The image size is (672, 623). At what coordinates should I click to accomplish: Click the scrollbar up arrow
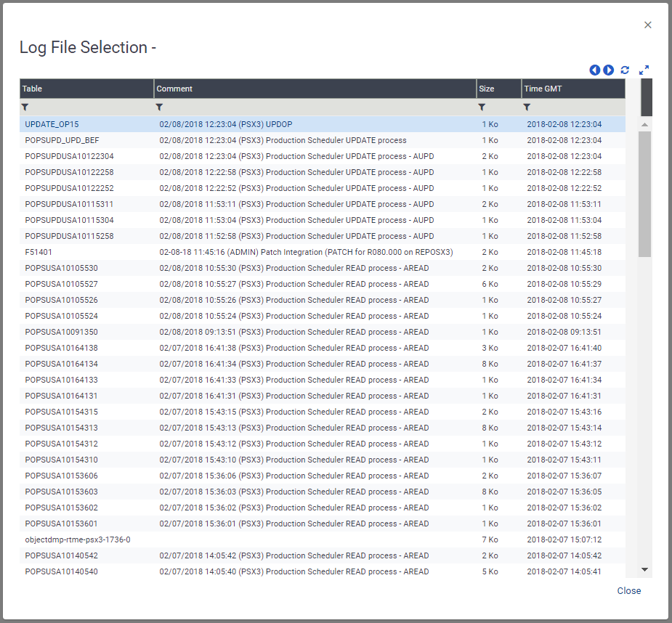tap(644, 124)
